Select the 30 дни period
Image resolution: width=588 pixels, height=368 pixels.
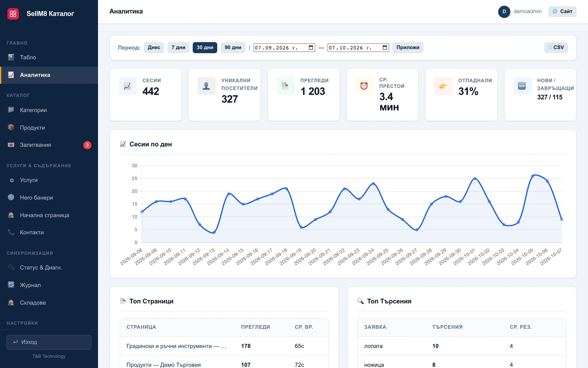[x=205, y=48]
